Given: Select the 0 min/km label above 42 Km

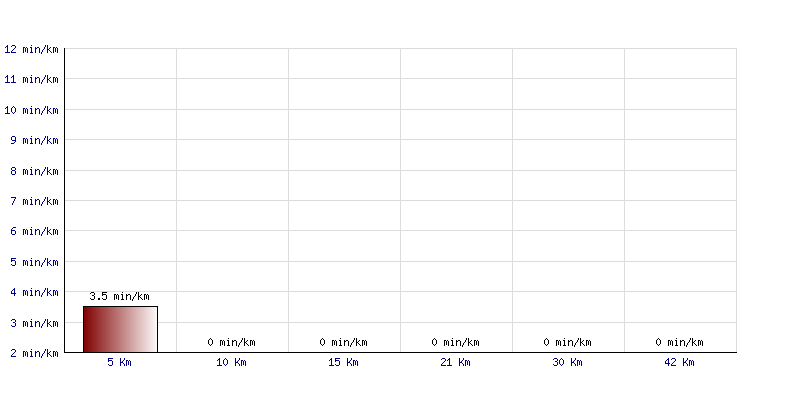Looking at the screenshot, I should click(680, 342).
